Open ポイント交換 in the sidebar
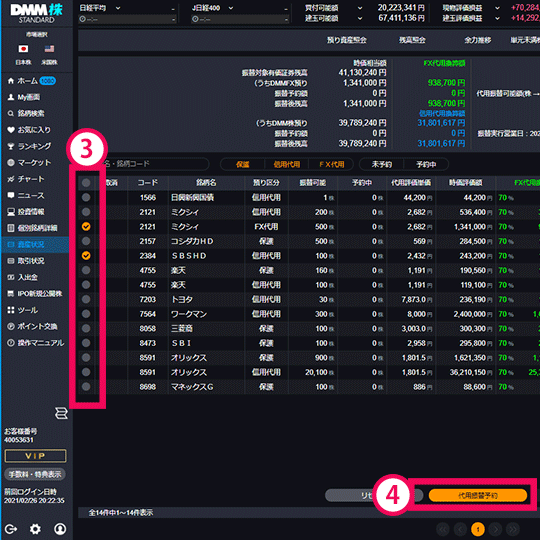This screenshot has height=540, width=540. [32, 326]
